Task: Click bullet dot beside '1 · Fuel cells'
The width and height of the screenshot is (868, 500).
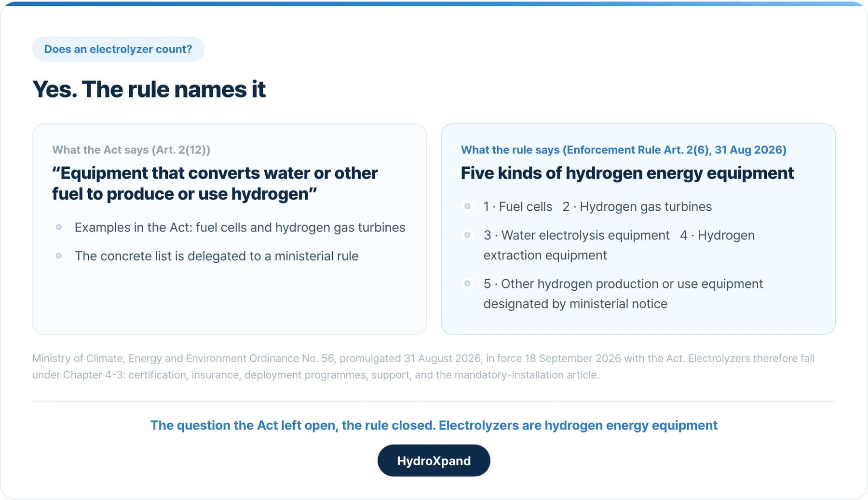Action: tap(467, 206)
